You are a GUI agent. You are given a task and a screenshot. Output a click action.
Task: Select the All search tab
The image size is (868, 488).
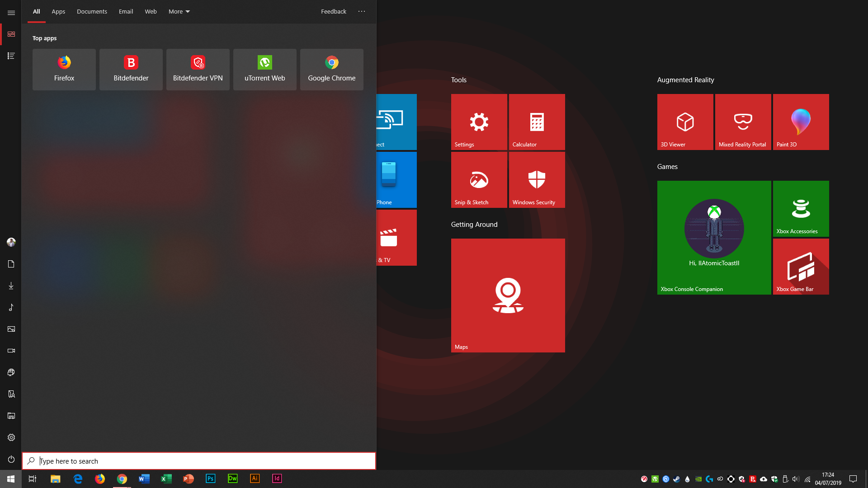[37, 11]
